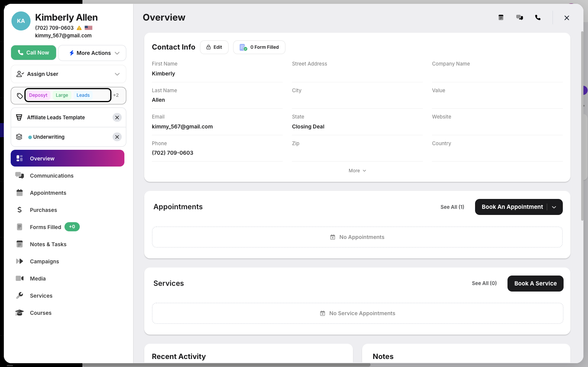Click the Campaigns play icon
Image resolution: width=588 pixels, height=367 pixels.
tap(19, 261)
